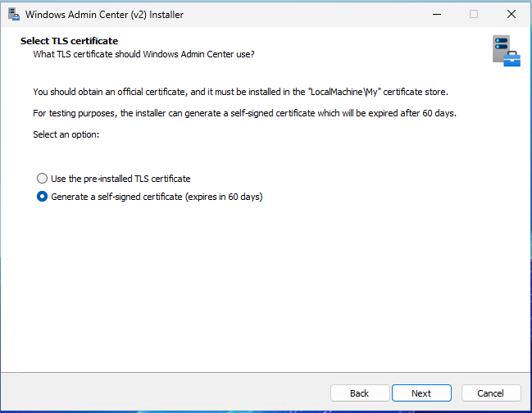Choose the self-signed certificate radio circle
Screen dimensions: 532x413
[42, 197]
